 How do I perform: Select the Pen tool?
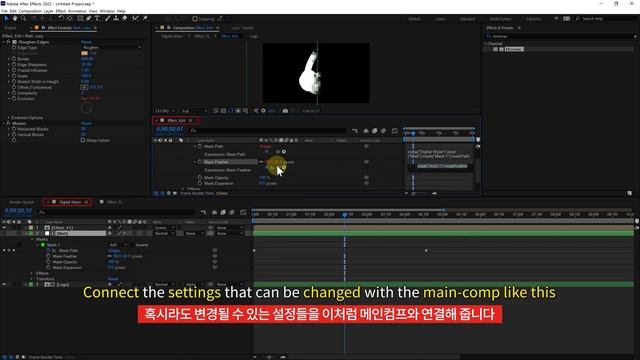pyautogui.click(x=89, y=18)
